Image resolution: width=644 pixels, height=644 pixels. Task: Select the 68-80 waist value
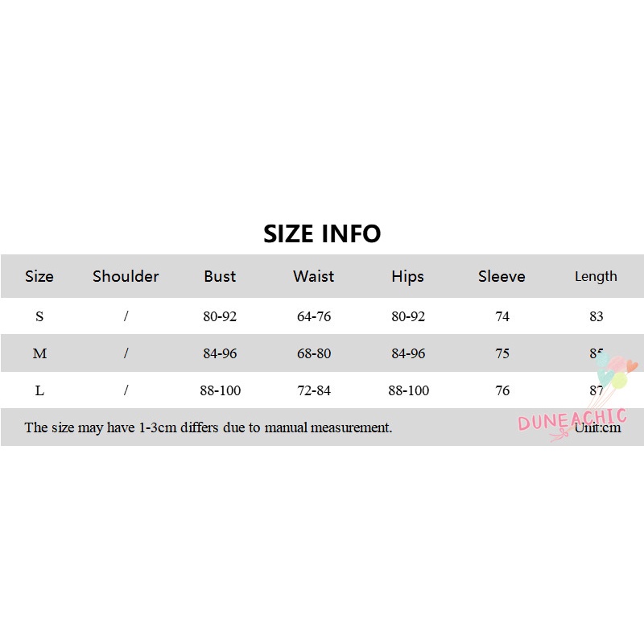pos(314,353)
